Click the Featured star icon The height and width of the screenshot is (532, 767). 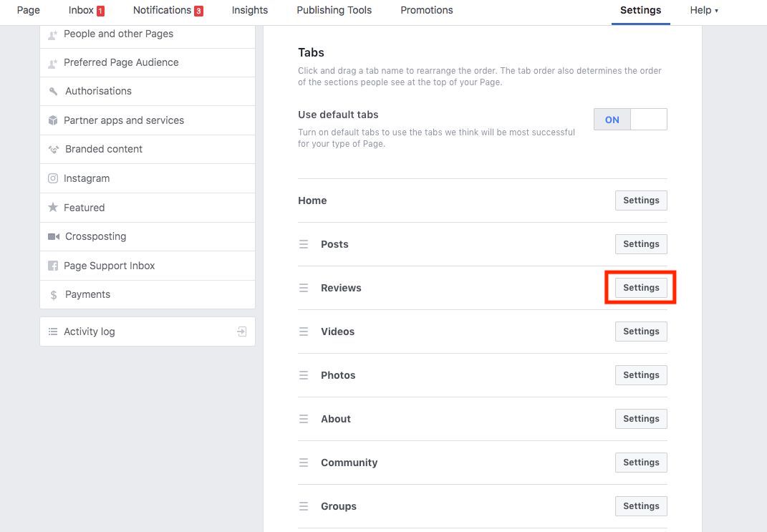pyautogui.click(x=53, y=208)
